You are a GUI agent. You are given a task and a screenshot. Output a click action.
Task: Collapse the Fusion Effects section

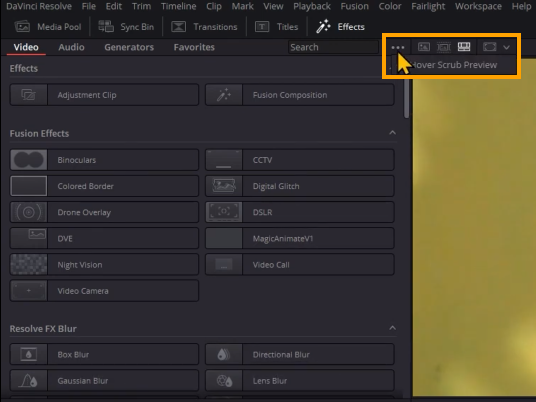392,133
